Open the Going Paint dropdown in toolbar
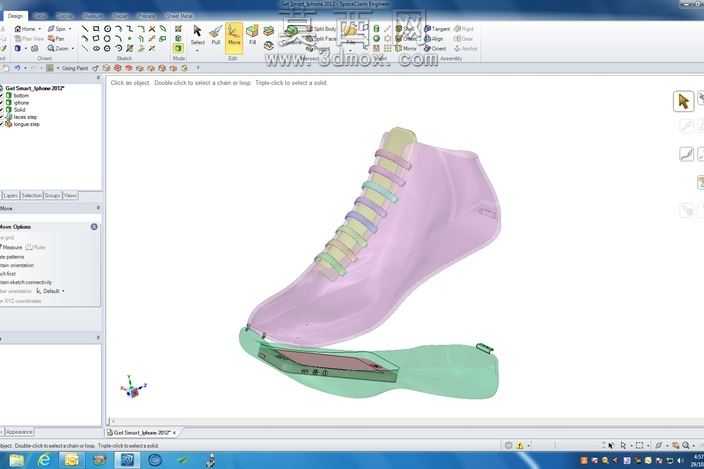The height and width of the screenshot is (469, 704). [58, 68]
